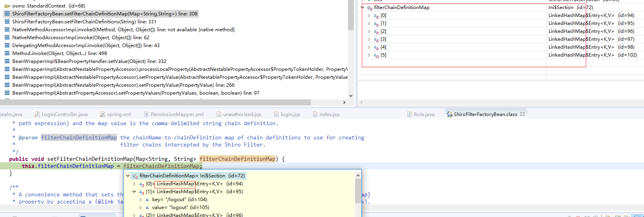Click the XML file icon on spring.xml tab
Screen dimensions: 644x217
coord(103,114)
